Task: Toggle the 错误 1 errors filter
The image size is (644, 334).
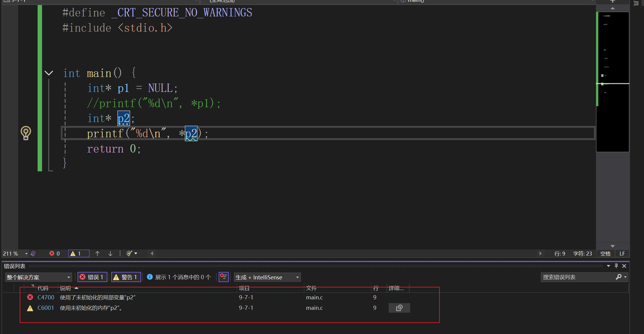Action: click(92, 277)
